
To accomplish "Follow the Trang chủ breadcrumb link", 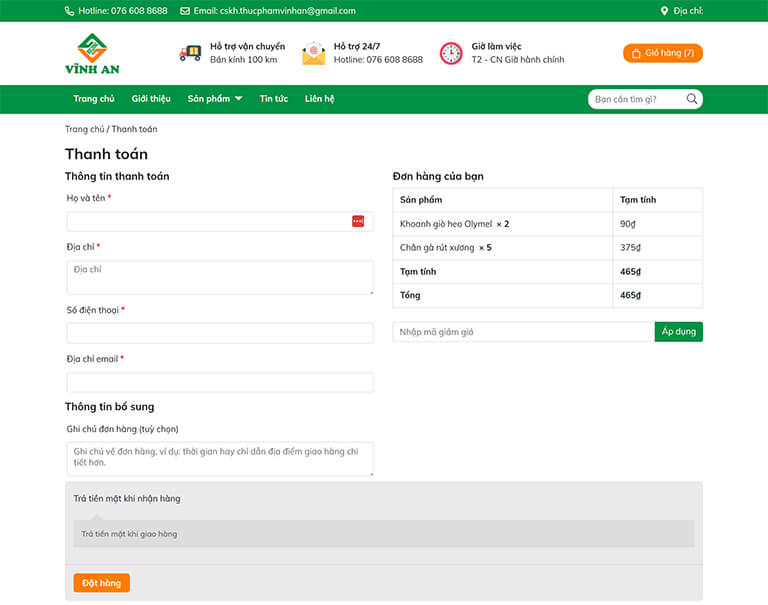I will coord(85,129).
